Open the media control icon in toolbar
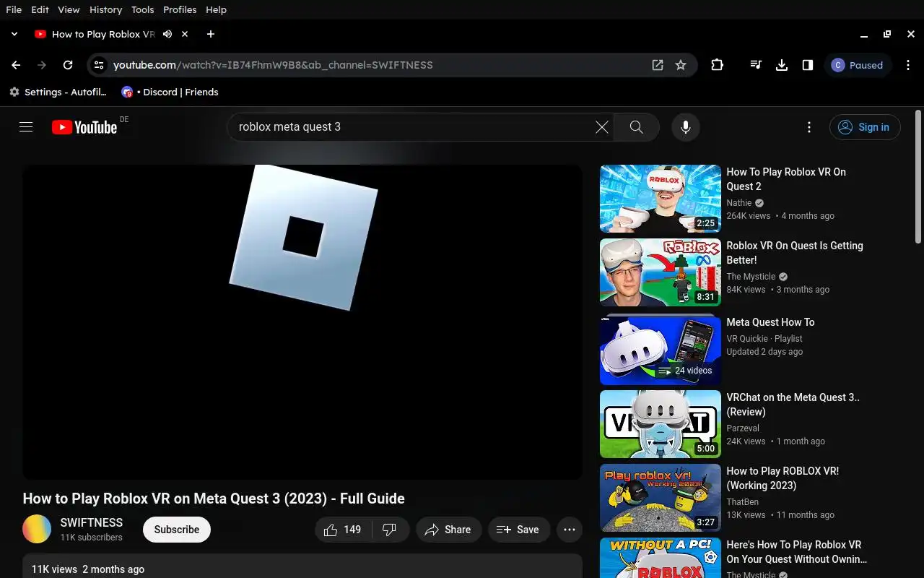 point(755,65)
